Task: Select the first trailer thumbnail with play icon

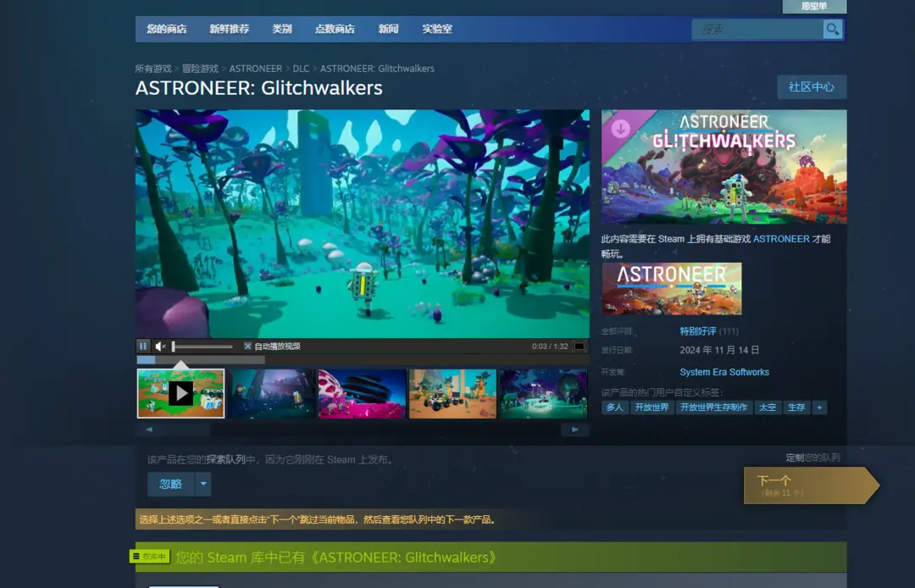Action: [181, 394]
